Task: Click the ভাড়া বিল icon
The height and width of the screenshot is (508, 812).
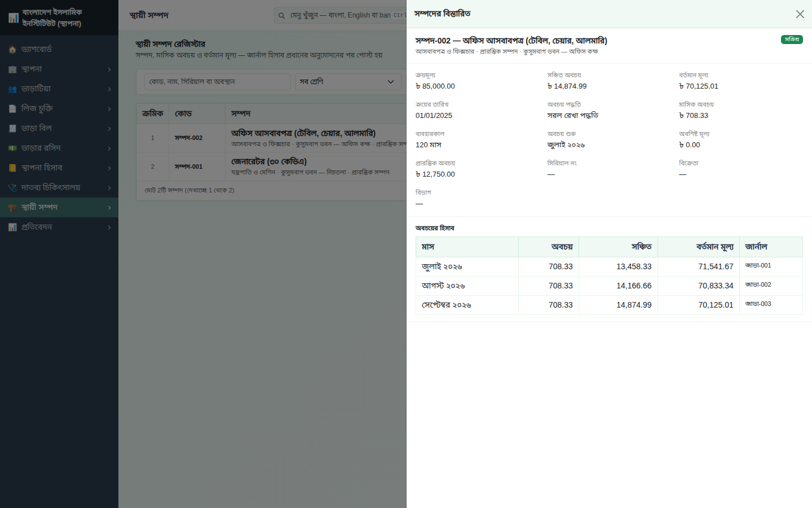Action: coord(12,129)
